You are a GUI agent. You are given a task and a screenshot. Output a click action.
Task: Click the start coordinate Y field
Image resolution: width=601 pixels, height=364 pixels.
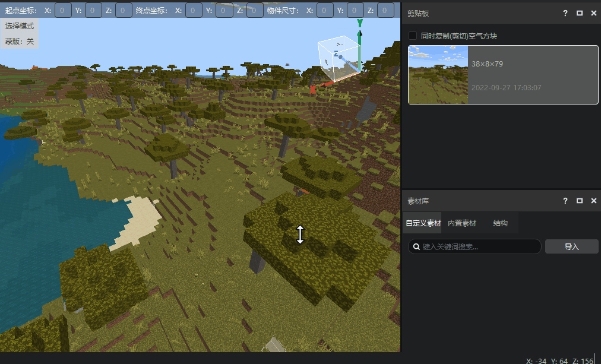(x=93, y=10)
